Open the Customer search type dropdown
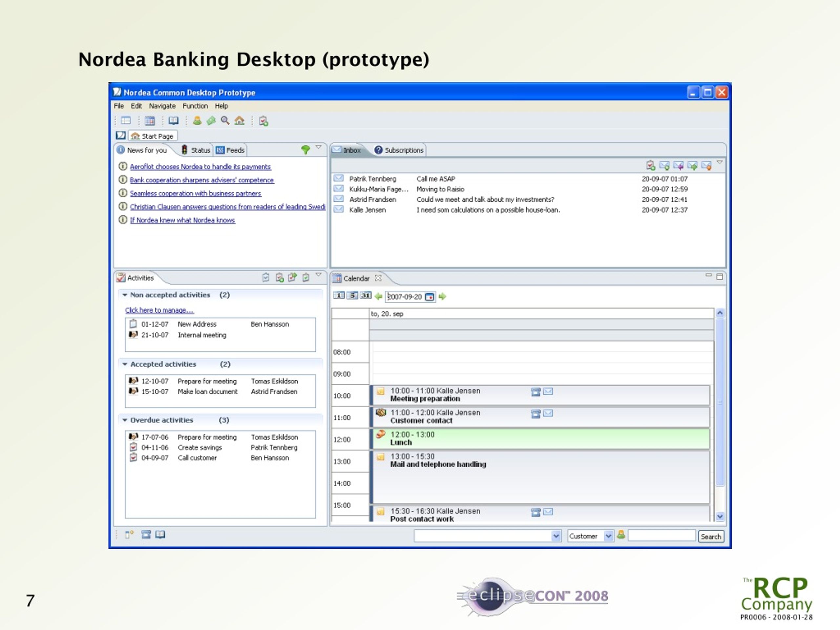Viewport: 840px width, 630px height. [x=608, y=536]
